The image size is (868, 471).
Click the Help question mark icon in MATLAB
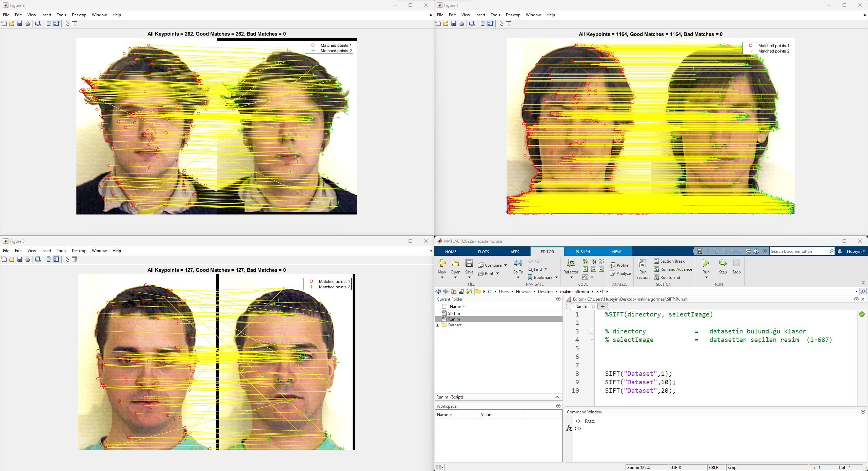coord(756,251)
